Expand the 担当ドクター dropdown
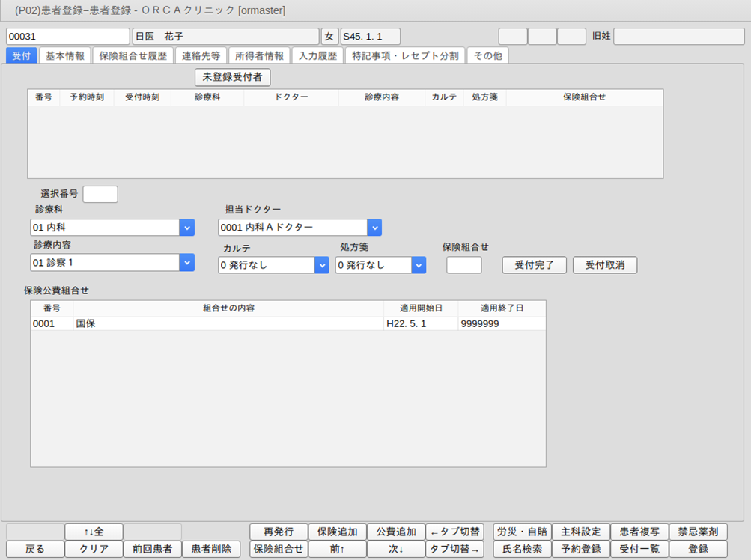The width and height of the screenshot is (751, 560). [374, 227]
